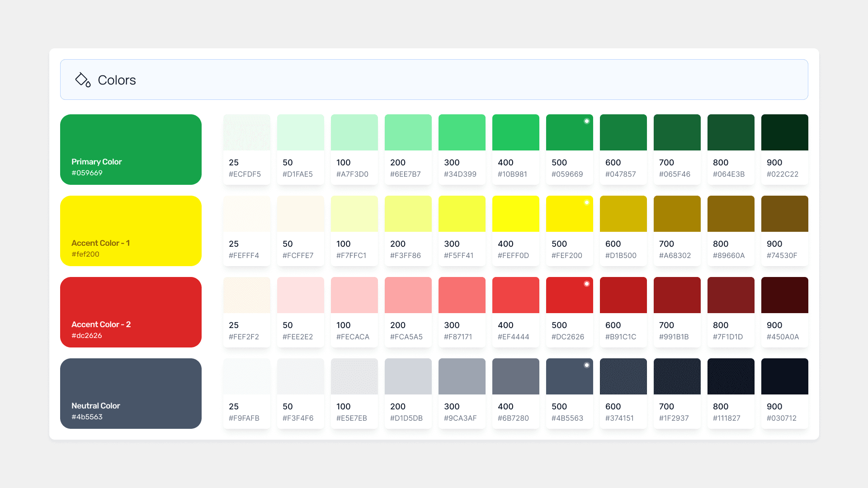Click neutral 900 swatch #030712
Viewport: 868px width, 488px height.
[x=784, y=376]
